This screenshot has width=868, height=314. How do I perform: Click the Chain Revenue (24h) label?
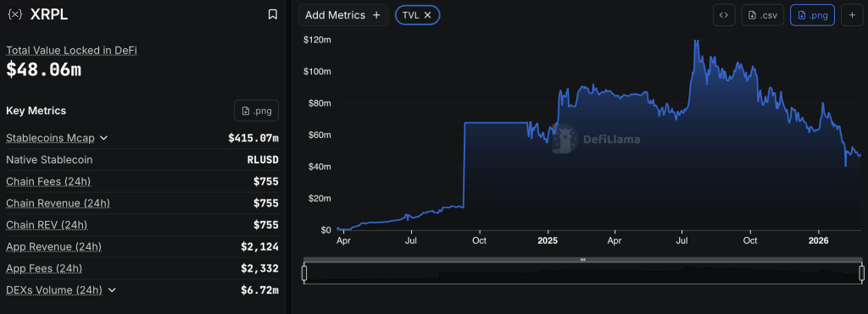pyautogui.click(x=58, y=203)
